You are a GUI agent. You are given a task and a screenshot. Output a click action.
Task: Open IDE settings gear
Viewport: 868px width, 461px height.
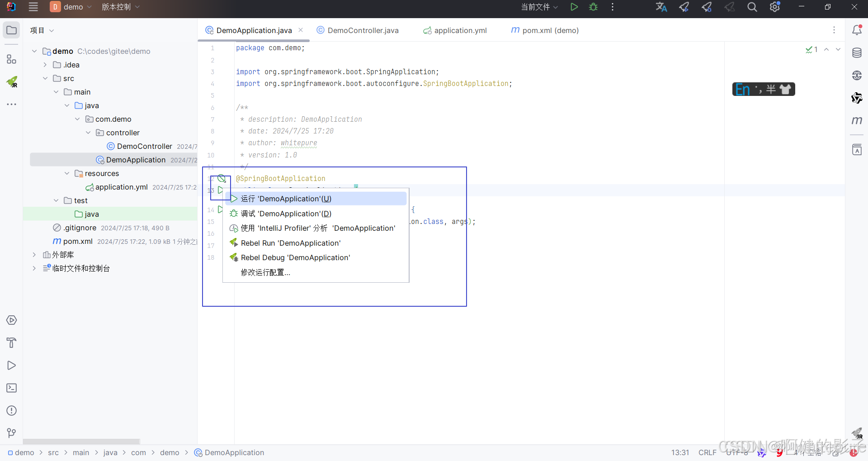[775, 7]
